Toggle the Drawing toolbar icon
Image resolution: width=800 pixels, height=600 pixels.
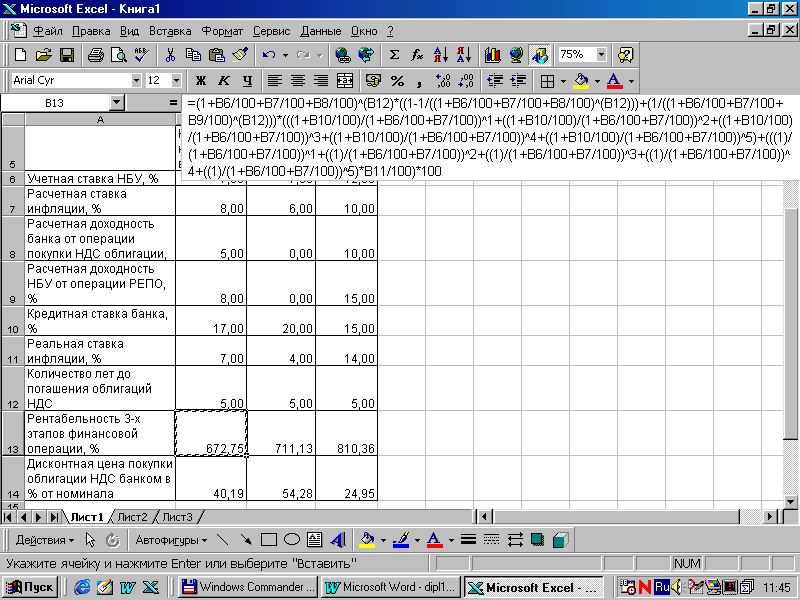539,55
